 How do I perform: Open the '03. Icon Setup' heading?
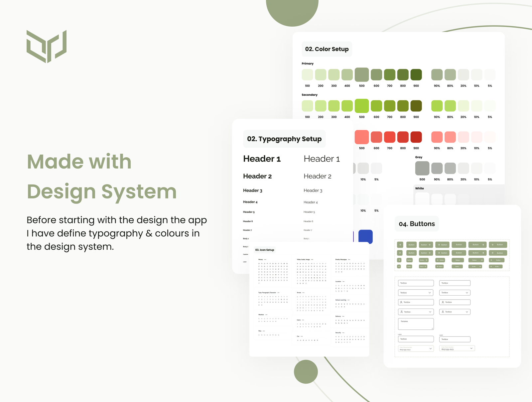(x=265, y=250)
